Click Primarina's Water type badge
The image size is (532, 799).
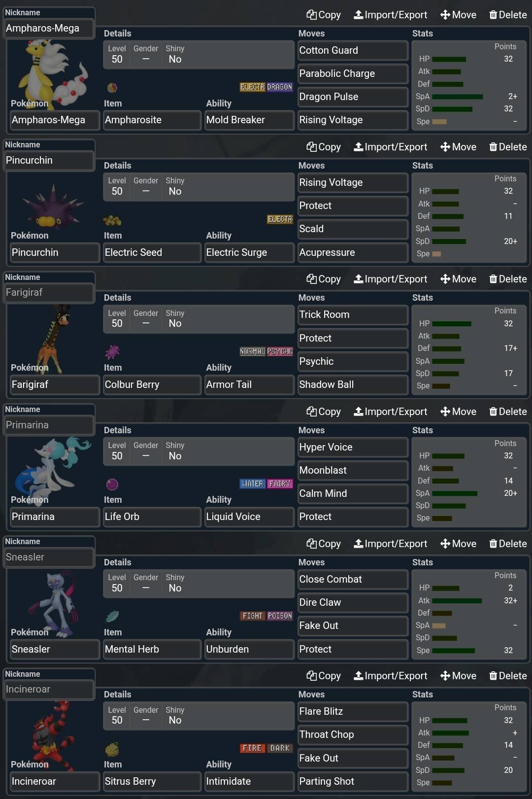click(x=253, y=484)
